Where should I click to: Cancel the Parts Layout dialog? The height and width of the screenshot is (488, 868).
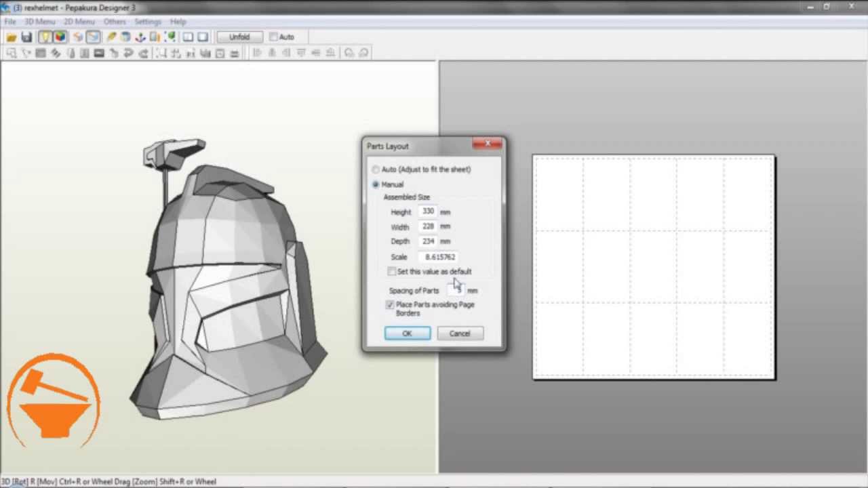459,333
